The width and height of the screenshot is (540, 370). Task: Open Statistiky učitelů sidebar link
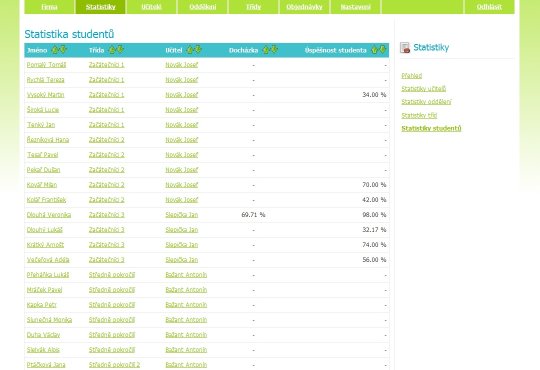click(424, 89)
